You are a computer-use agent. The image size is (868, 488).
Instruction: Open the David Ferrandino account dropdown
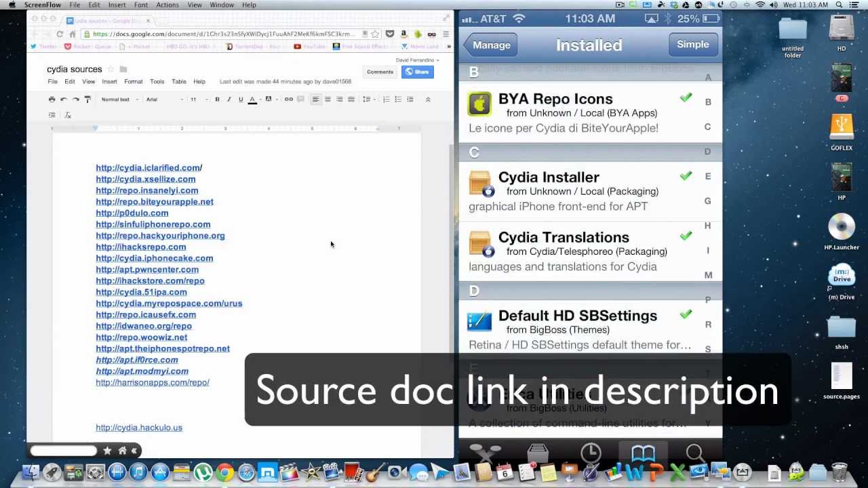tap(417, 60)
